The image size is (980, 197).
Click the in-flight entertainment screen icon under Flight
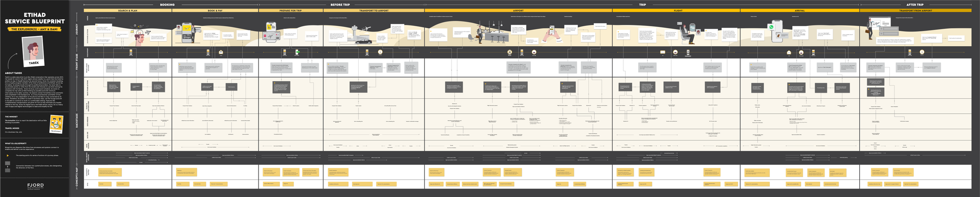tap(663, 52)
